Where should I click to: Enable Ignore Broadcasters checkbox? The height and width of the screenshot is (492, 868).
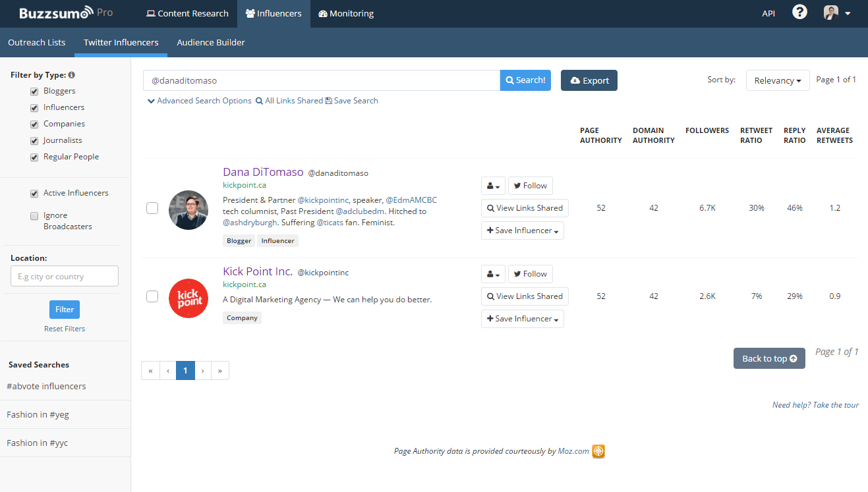click(x=34, y=216)
